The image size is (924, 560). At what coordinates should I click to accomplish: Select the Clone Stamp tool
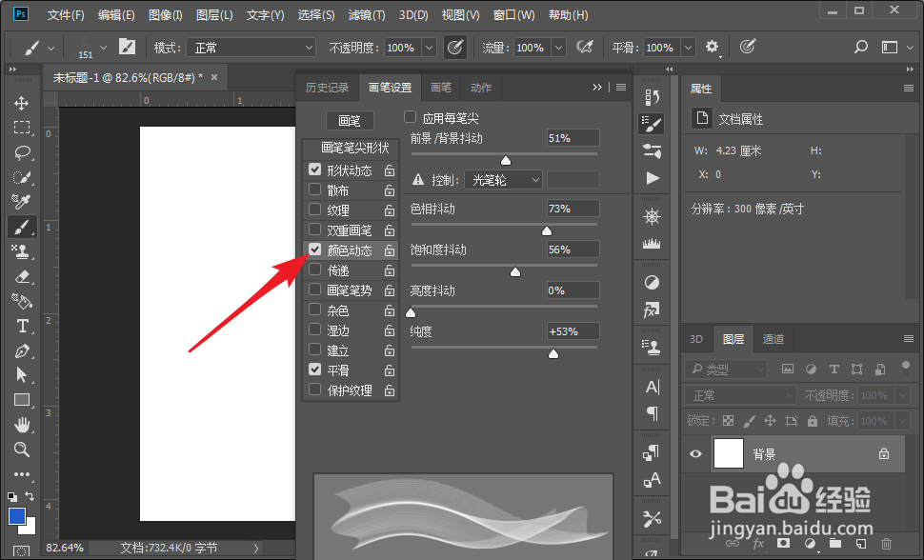(23, 252)
